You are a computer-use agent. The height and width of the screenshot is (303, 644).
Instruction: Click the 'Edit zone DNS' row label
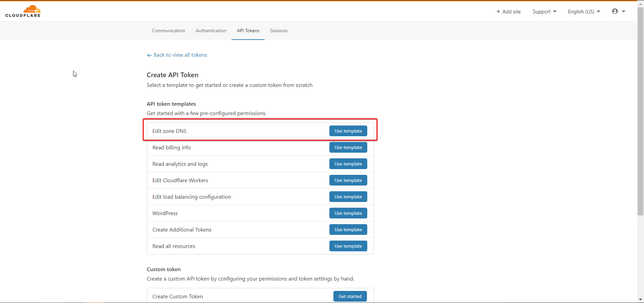click(x=169, y=131)
